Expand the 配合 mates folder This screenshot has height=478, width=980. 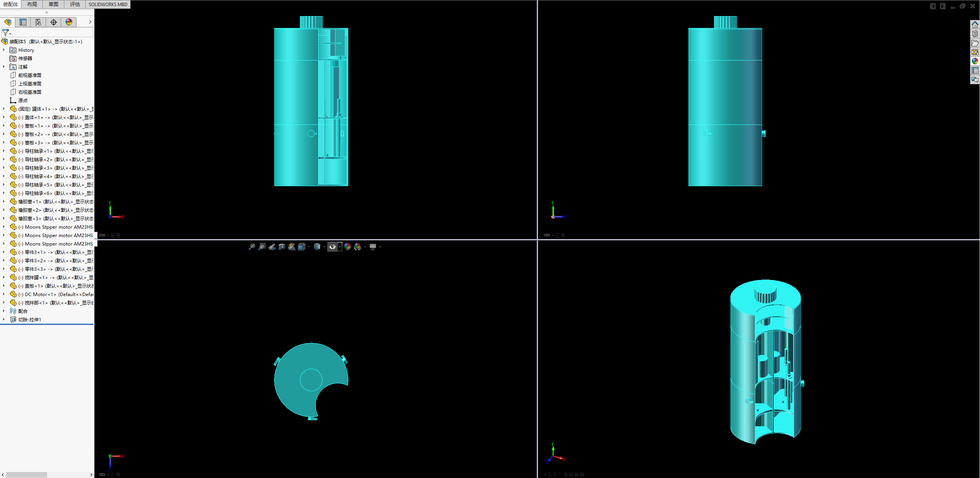click(x=4, y=311)
